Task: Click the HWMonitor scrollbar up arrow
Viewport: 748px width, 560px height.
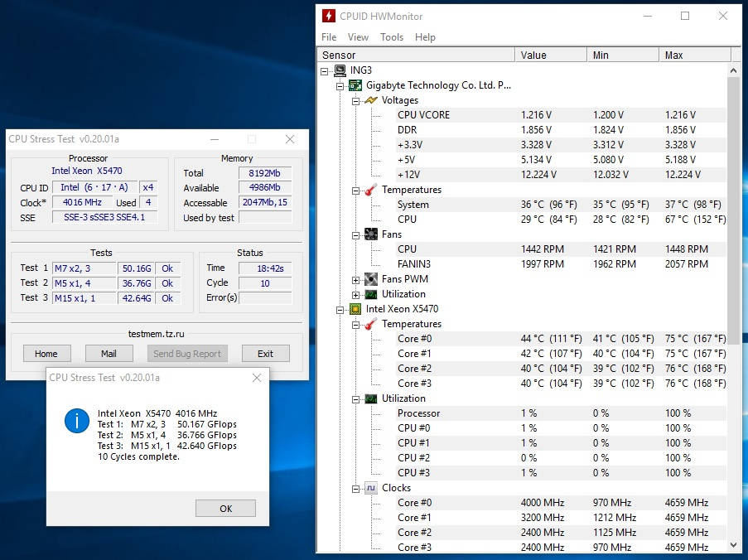Action: pos(733,70)
